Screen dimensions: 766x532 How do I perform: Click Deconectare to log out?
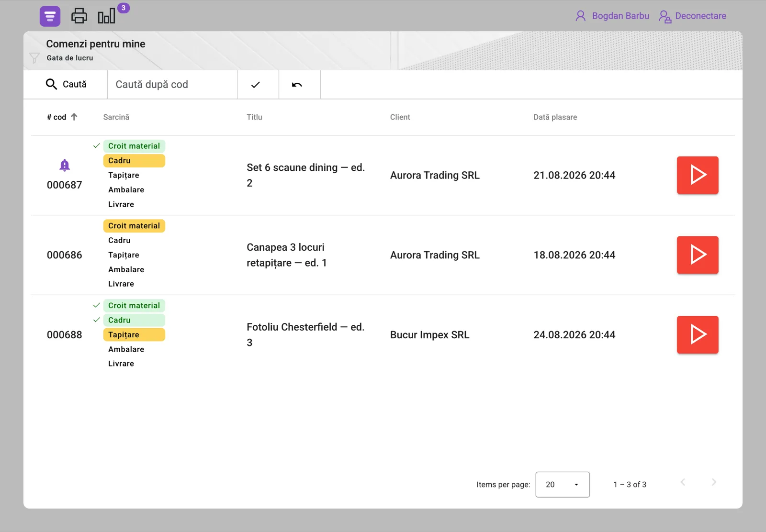coord(692,16)
